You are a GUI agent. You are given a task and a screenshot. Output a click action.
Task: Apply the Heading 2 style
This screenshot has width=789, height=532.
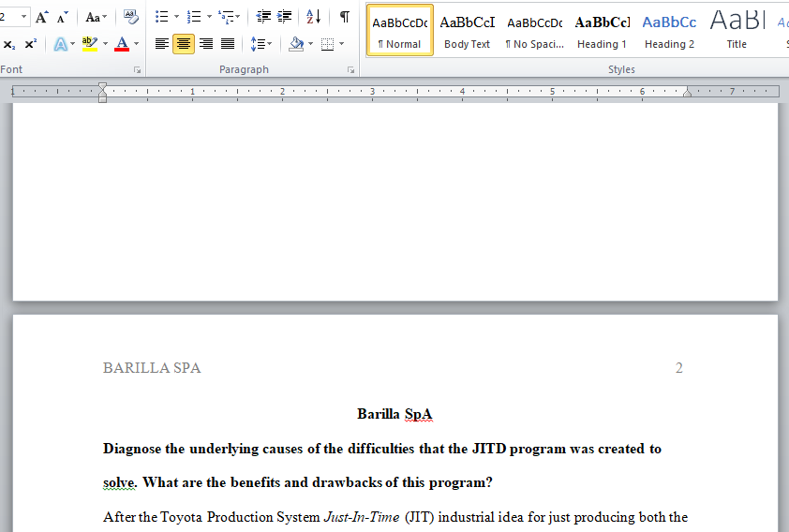coord(669,30)
